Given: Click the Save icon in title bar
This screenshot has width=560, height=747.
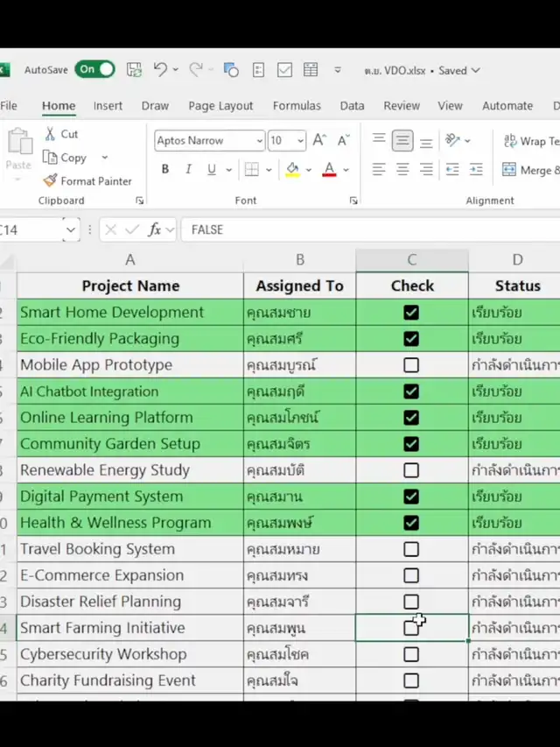Looking at the screenshot, I should pos(134,70).
